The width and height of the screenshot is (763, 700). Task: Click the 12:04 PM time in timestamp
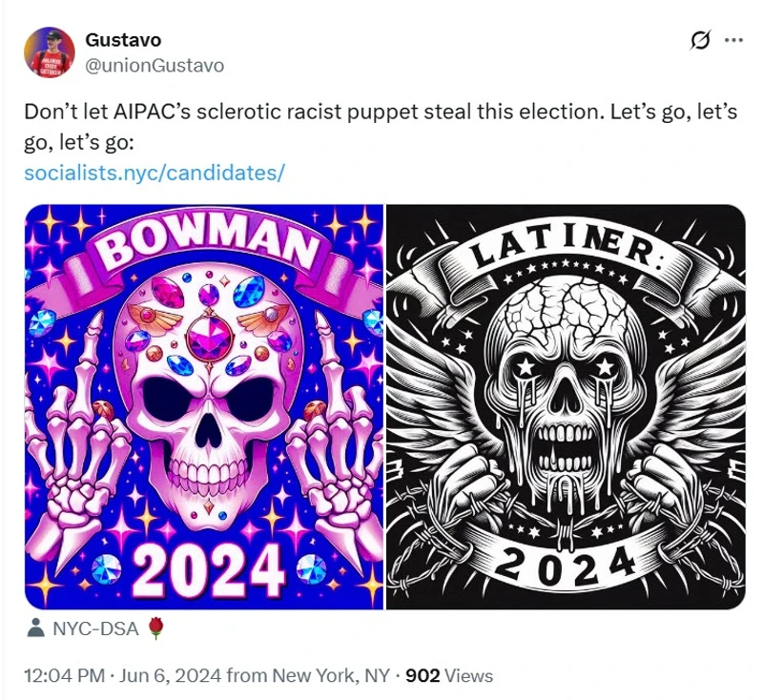63,676
